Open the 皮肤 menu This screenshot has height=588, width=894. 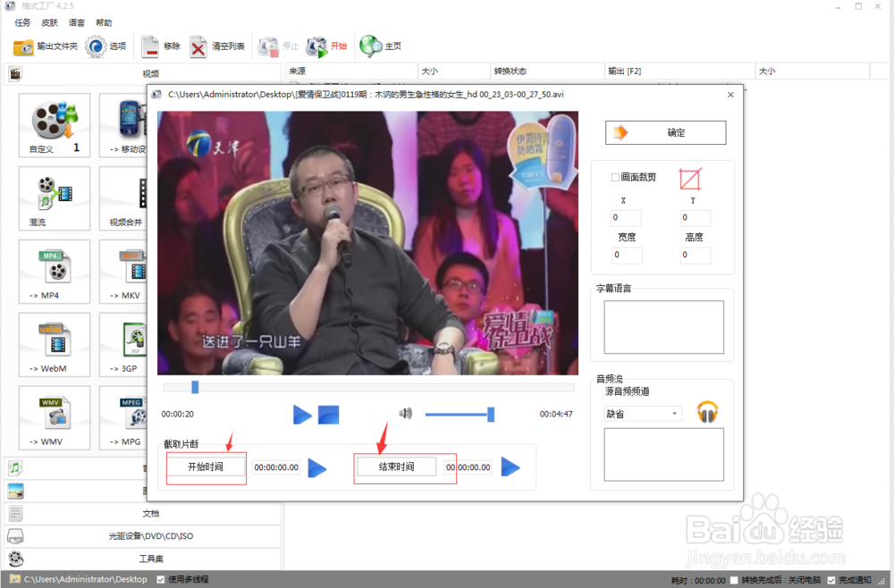[49, 23]
